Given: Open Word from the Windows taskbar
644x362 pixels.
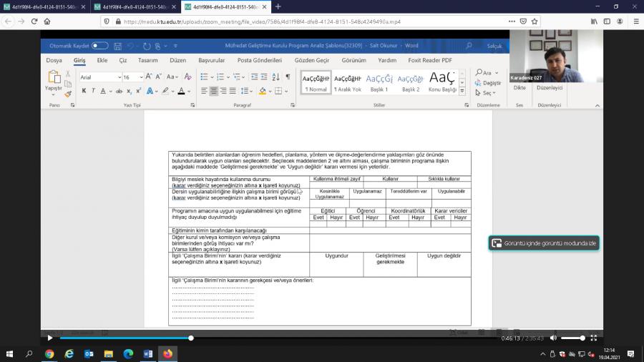Looking at the screenshot, I should [148, 353].
